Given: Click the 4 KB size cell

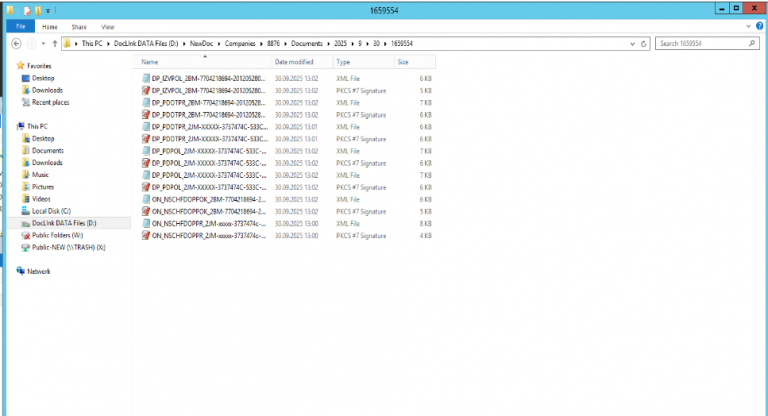Looking at the screenshot, I should coord(425,236).
